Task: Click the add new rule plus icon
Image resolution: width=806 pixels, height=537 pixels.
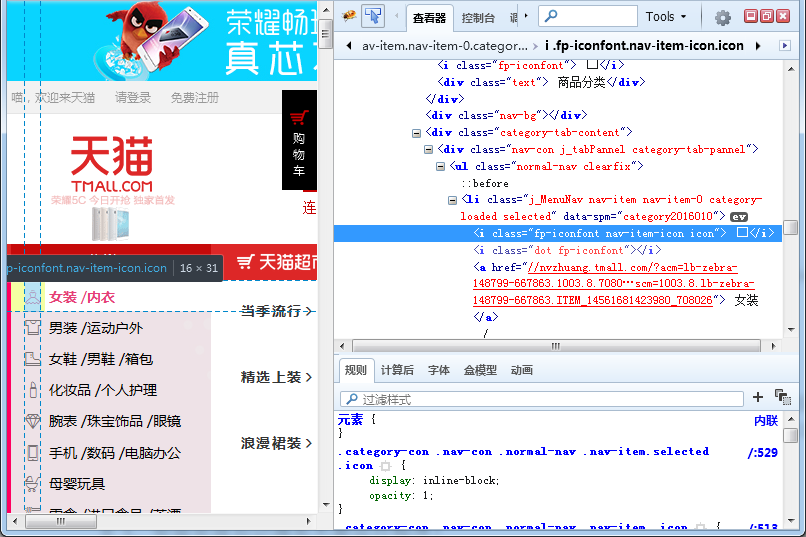Action: [x=758, y=397]
